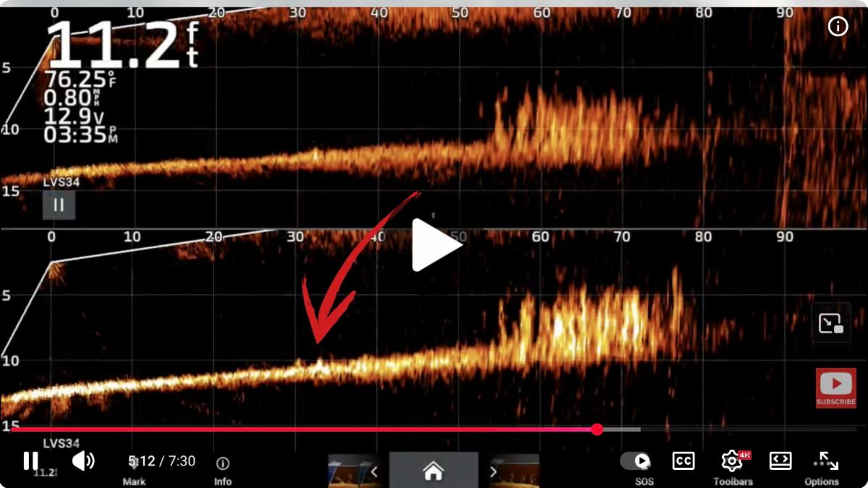Click the SOS label in the sonar toolbar
The height and width of the screenshot is (488, 868).
[x=644, y=481]
